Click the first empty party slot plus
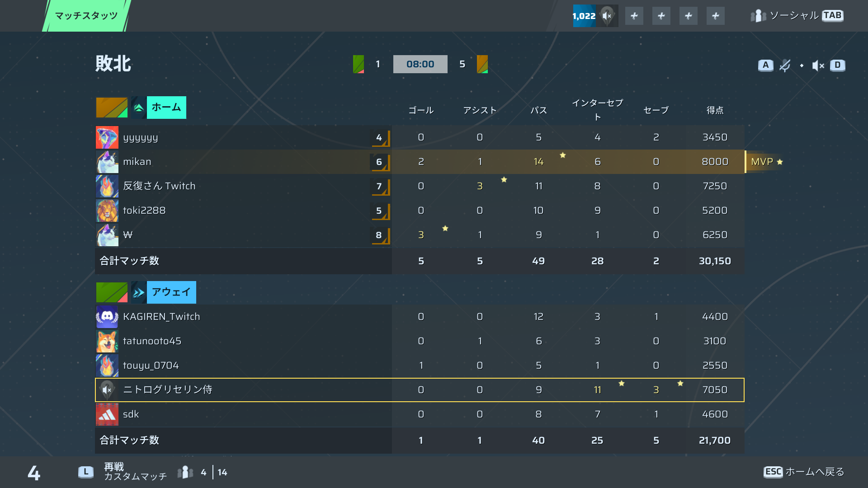Image resolution: width=868 pixels, height=488 pixels. pyautogui.click(x=634, y=16)
